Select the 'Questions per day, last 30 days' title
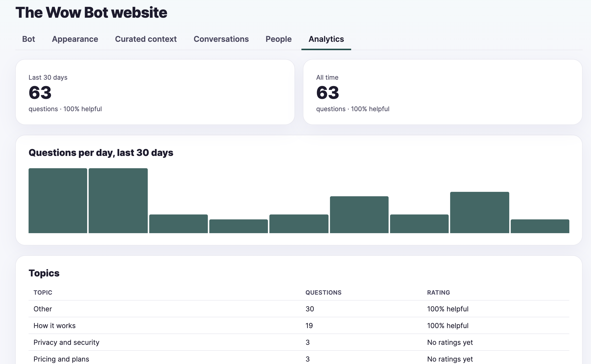The image size is (591, 364). tap(101, 153)
